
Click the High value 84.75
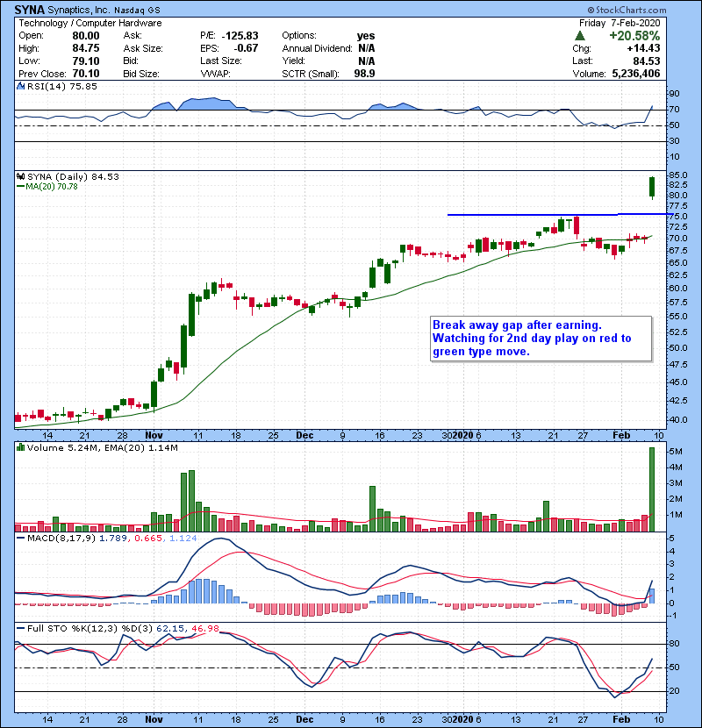(86, 48)
